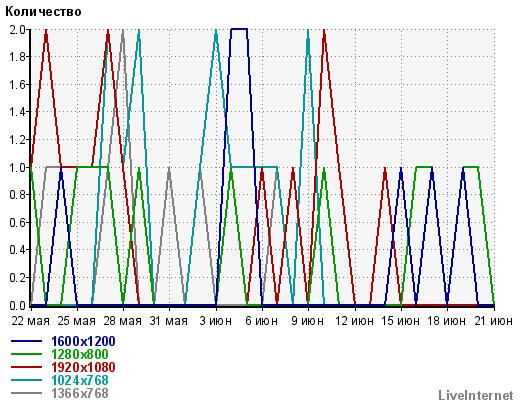Image resolution: width=520 pixels, height=405 pixels.
Task: Click the 21 июн axis date label
Action: pos(494,321)
